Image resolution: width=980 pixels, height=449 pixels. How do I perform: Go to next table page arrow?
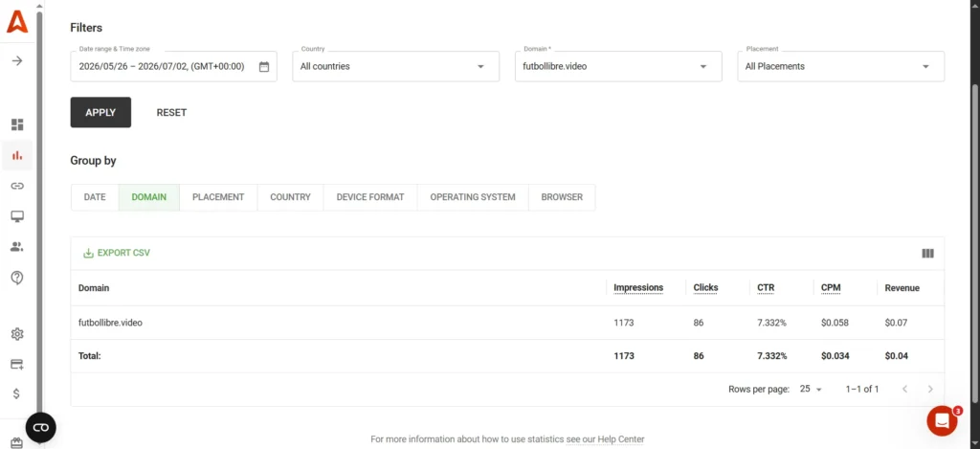click(x=930, y=389)
